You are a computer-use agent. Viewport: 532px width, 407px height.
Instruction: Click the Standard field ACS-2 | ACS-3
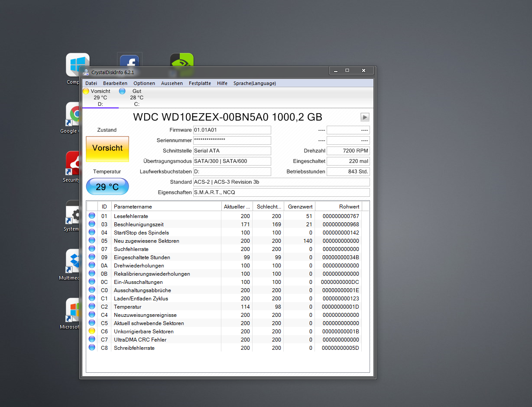[282, 182]
